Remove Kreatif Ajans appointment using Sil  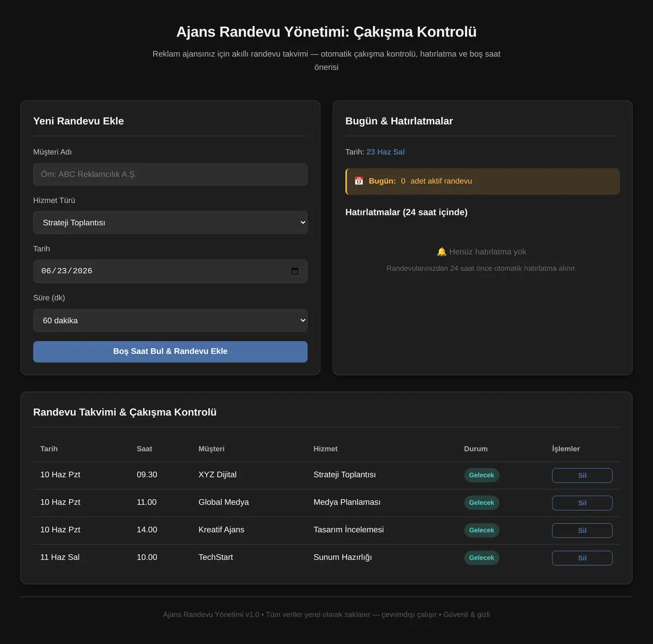(x=582, y=530)
